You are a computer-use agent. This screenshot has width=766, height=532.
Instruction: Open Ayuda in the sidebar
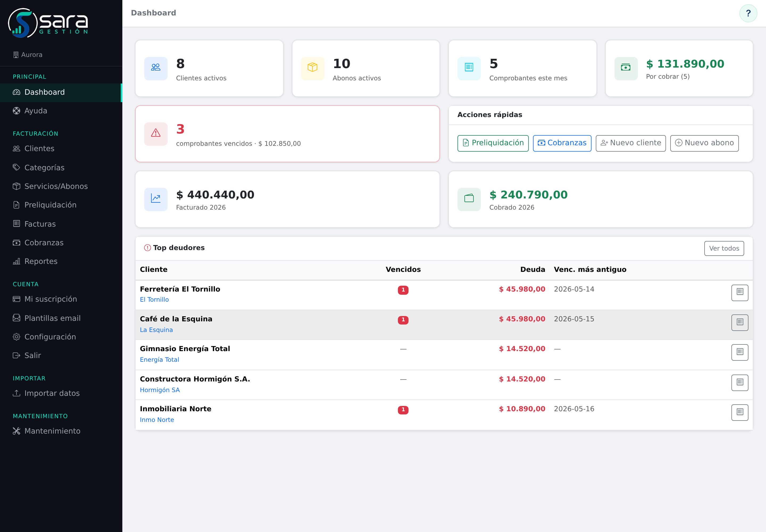[61, 111]
